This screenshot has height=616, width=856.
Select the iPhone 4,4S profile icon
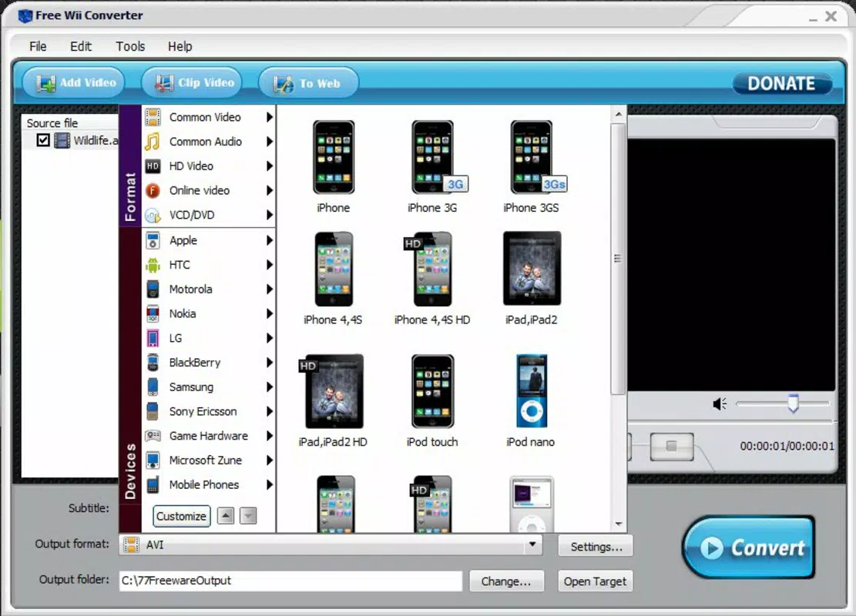(x=333, y=269)
